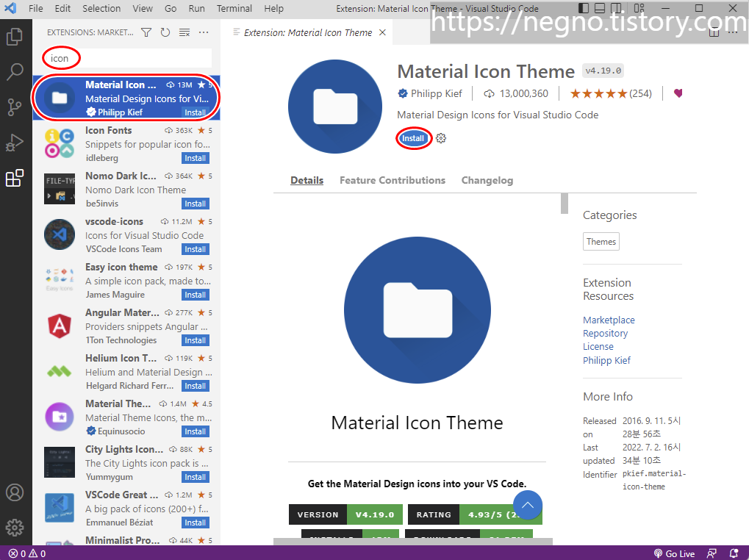Install the Easy icon theme extension
The image size is (749, 560).
coord(196,295)
